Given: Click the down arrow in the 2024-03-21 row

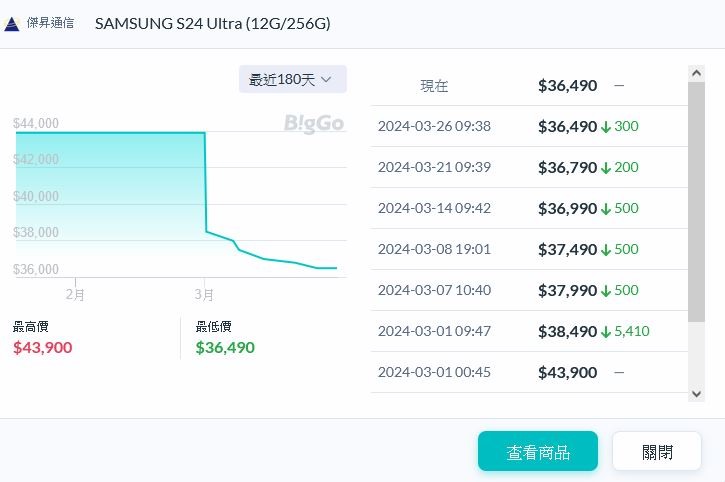Looking at the screenshot, I should [x=606, y=168].
